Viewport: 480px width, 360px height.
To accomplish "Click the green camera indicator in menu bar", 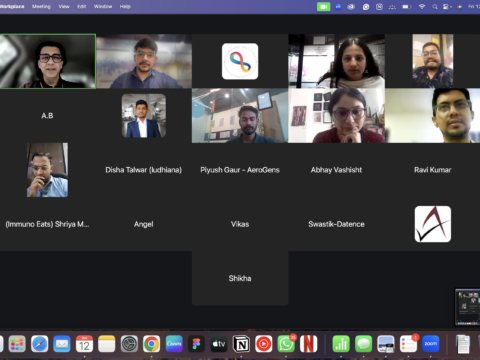I will click(x=323, y=7).
